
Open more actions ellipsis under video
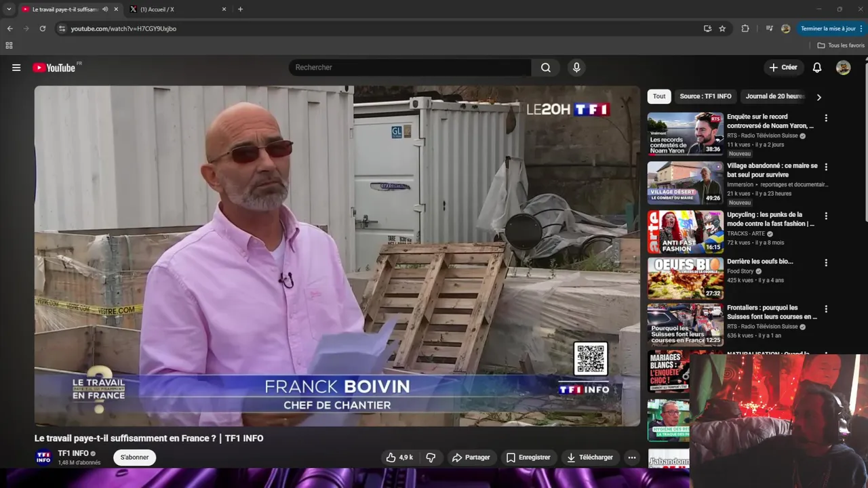tap(631, 457)
